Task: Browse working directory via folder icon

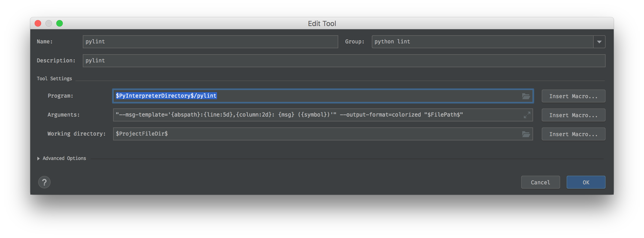Action: [526, 134]
